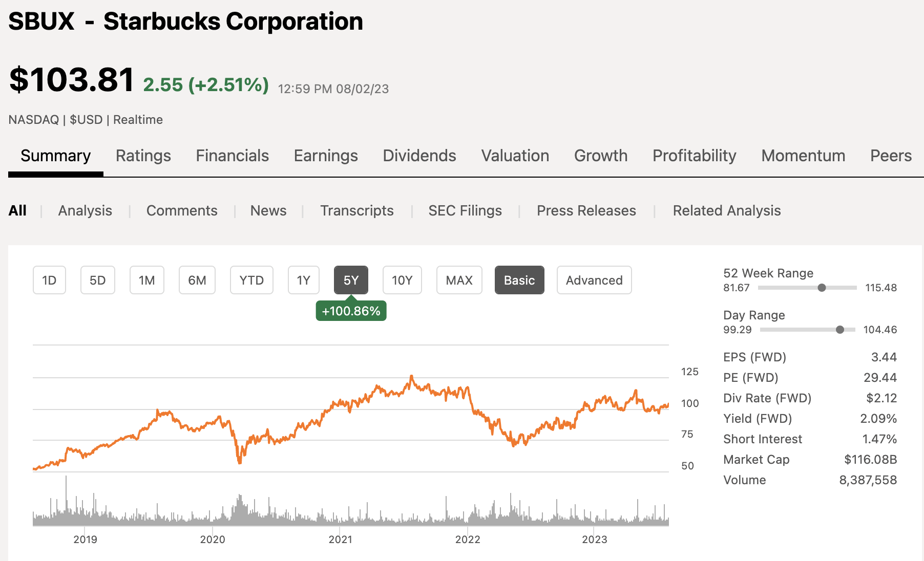View the Profitability tab
Screen dimensions: 924x561
coord(695,156)
